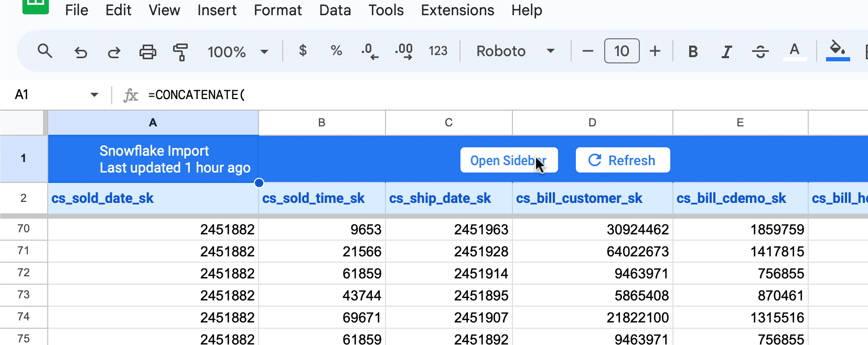Viewport: 868px width, 345px height.
Task: Open more number formats (123)
Action: pyautogui.click(x=438, y=51)
